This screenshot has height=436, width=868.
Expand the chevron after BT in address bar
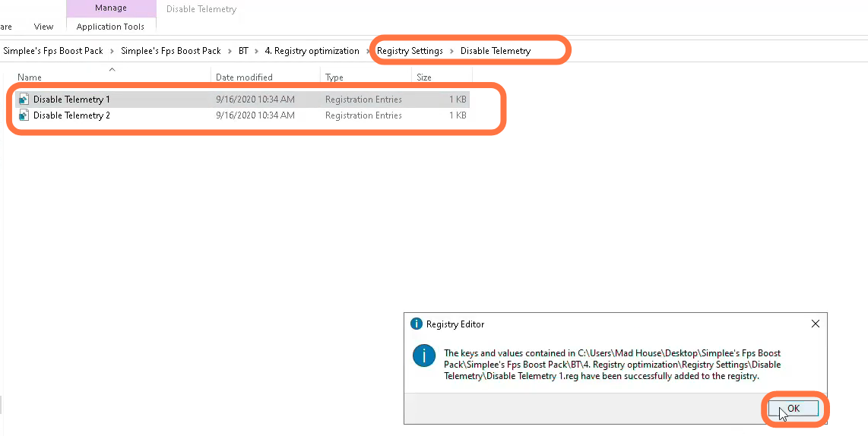(257, 51)
